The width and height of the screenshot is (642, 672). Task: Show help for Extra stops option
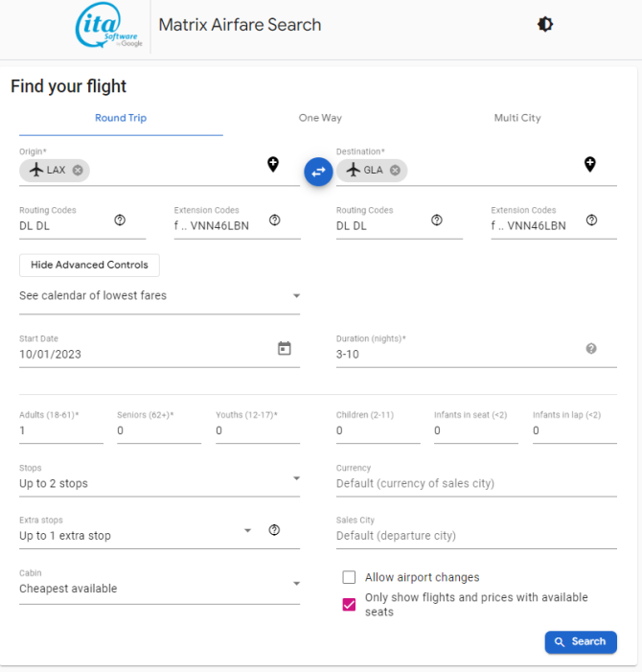[x=274, y=530]
